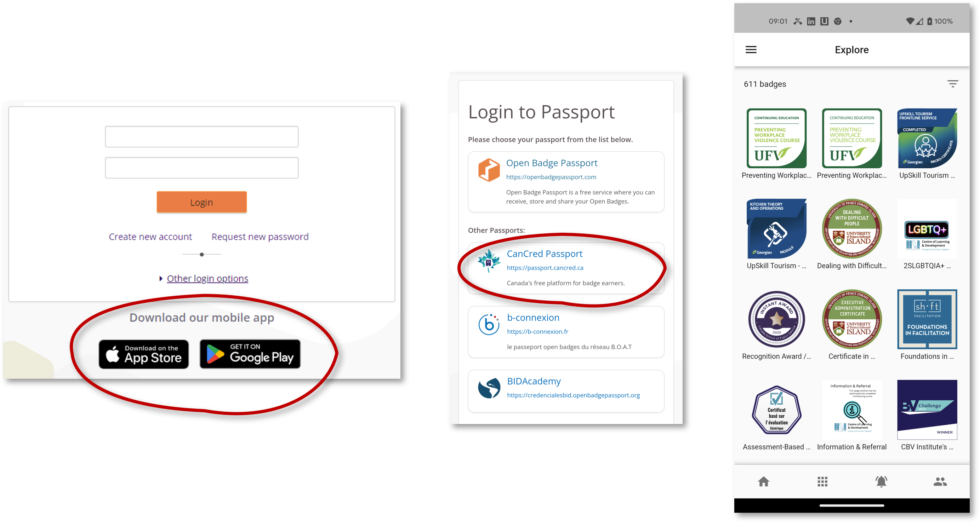Click the Login button
Image resolution: width=980 pixels, height=523 pixels.
tap(201, 201)
